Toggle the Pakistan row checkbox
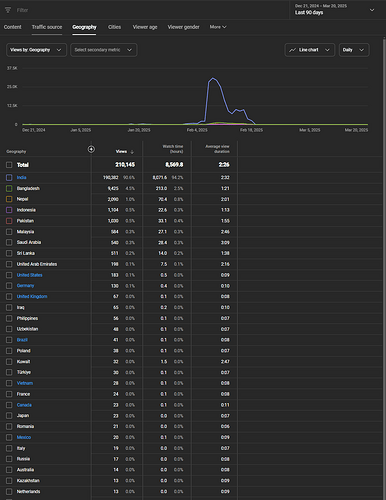 click(9, 221)
